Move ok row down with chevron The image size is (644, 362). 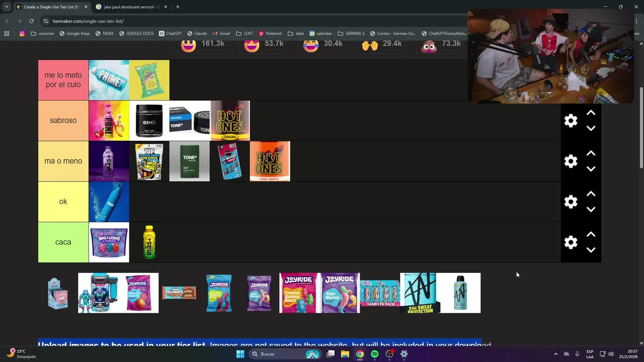coord(591,209)
